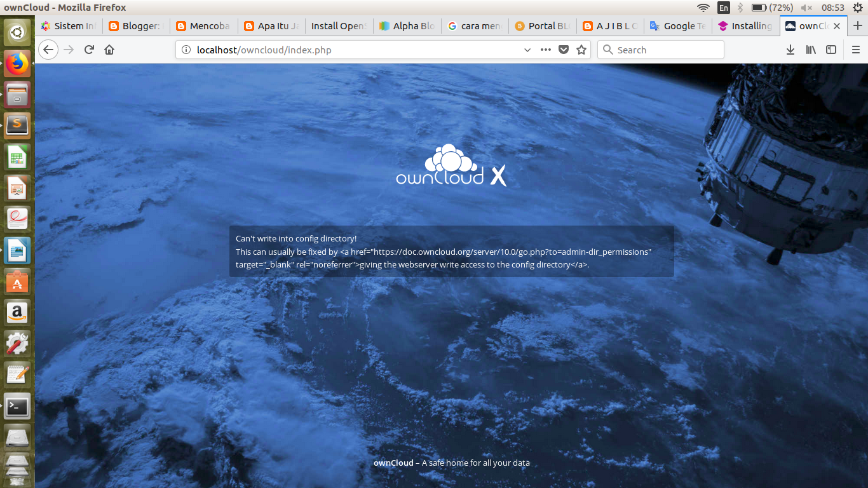Click the ownCloud X logo
The width and height of the screenshot is (868, 488).
pos(451,165)
